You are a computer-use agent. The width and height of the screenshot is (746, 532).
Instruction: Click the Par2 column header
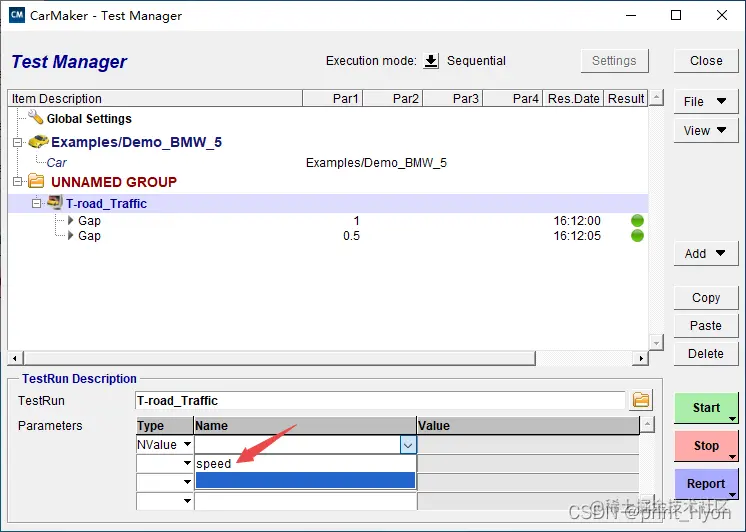[393, 99]
